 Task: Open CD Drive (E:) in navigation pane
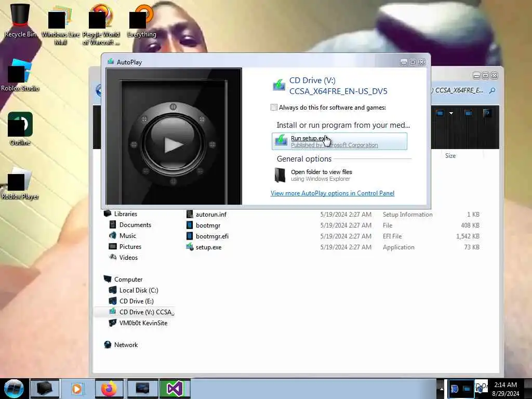pos(137,301)
